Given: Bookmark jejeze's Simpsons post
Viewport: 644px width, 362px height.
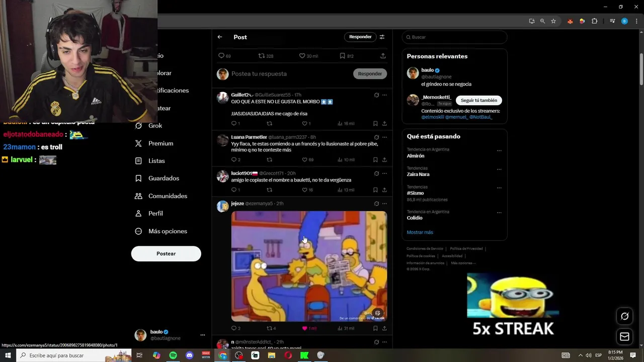Looking at the screenshot, I should click(375, 328).
